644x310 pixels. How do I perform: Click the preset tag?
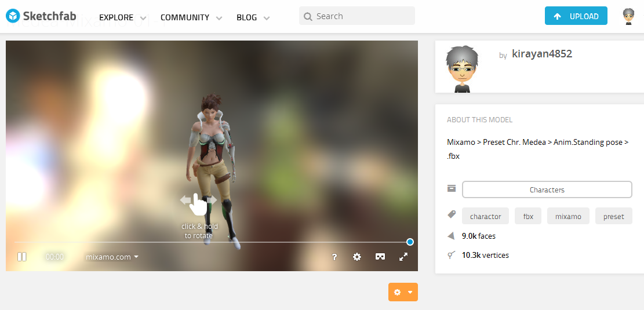614,216
